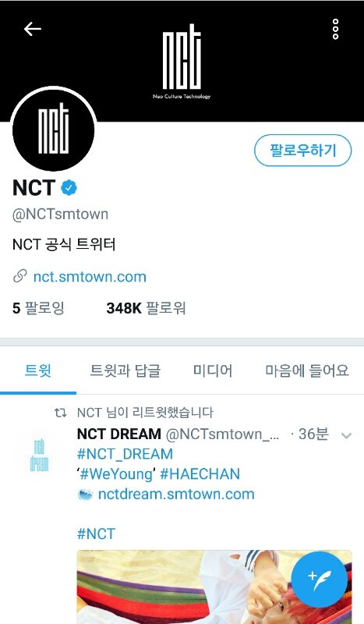Tap the retweet icon above the tweet
The width and height of the screenshot is (364, 624).
point(61,413)
